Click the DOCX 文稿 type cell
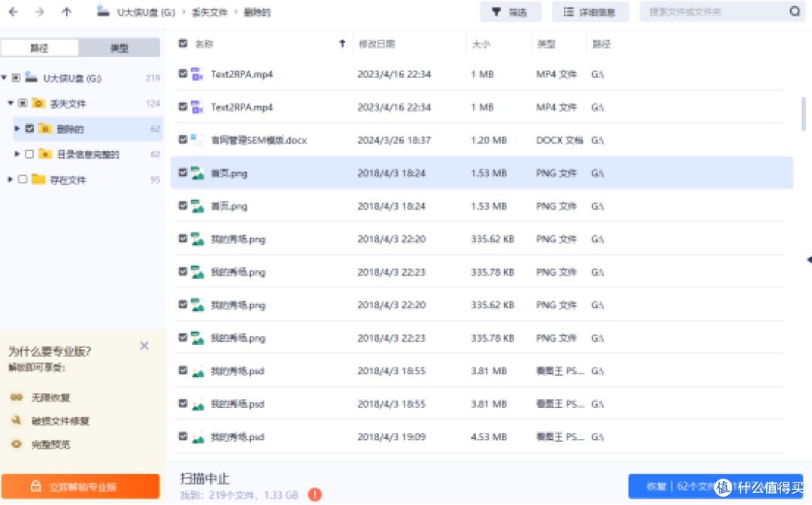Image resolution: width=812 pixels, height=505 pixels. pos(559,140)
